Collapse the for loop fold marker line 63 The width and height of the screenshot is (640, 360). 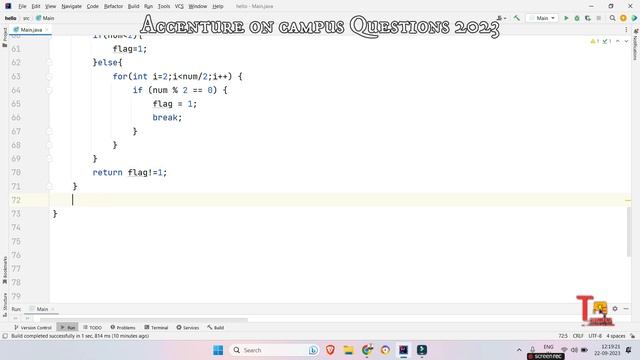coord(49,76)
